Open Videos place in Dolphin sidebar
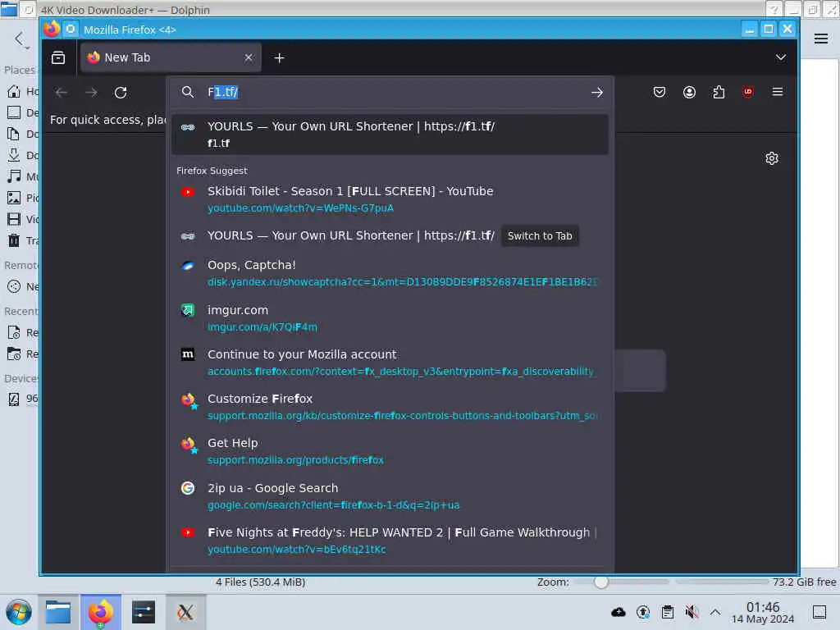Viewport: 840px width, 630px height. click(22, 219)
